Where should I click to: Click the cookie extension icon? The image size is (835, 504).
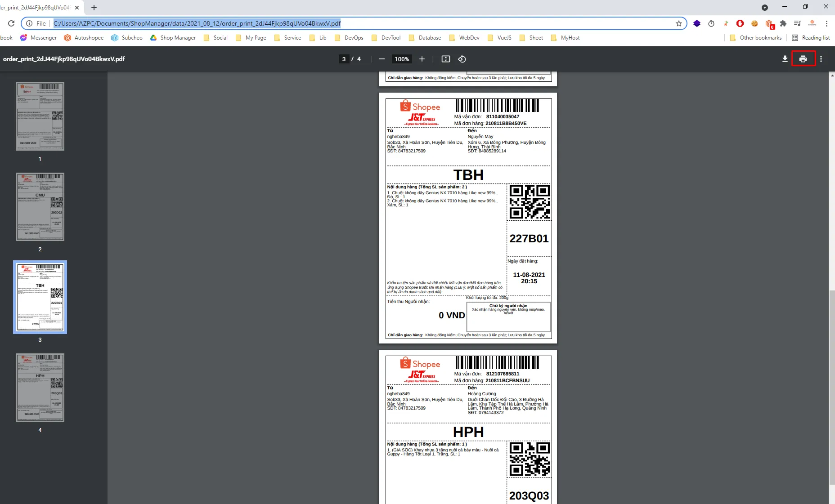754,23
